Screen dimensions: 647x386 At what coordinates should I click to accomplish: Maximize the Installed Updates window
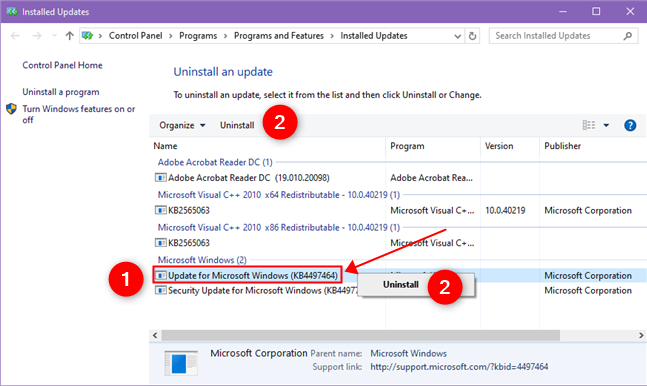[596, 12]
